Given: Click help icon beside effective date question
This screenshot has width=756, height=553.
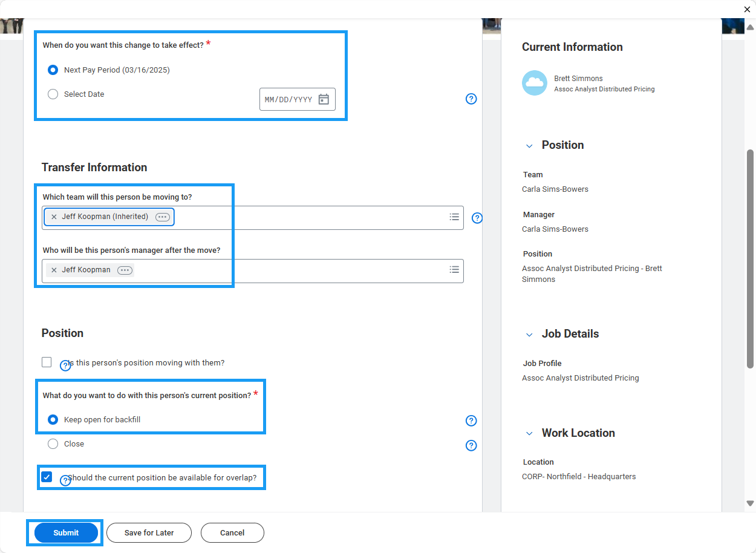Looking at the screenshot, I should 471,99.
